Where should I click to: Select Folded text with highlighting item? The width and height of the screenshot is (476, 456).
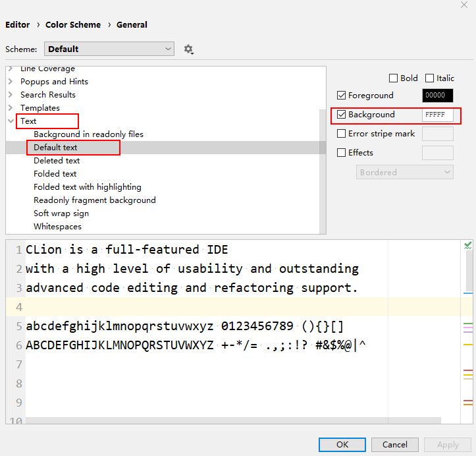(x=88, y=187)
